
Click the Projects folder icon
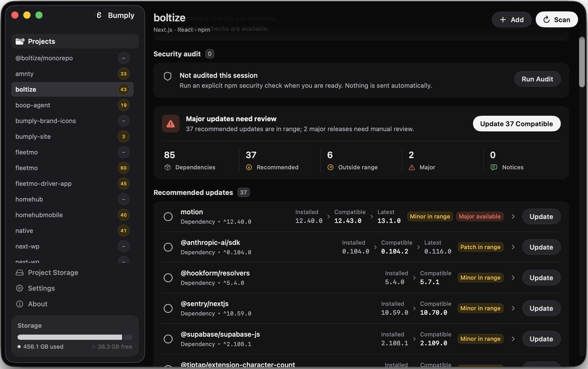[20, 41]
